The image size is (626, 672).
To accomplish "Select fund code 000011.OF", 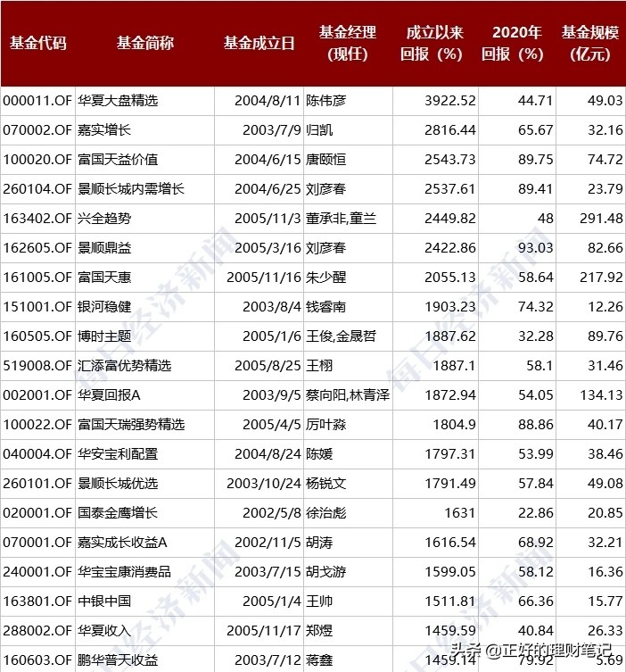I will point(37,101).
